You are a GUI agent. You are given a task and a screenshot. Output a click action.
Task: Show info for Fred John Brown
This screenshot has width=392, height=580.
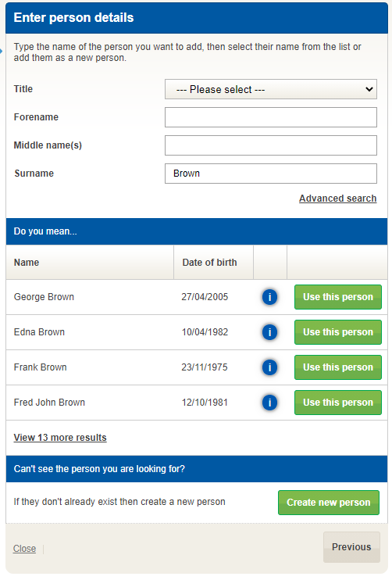point(269,403)
